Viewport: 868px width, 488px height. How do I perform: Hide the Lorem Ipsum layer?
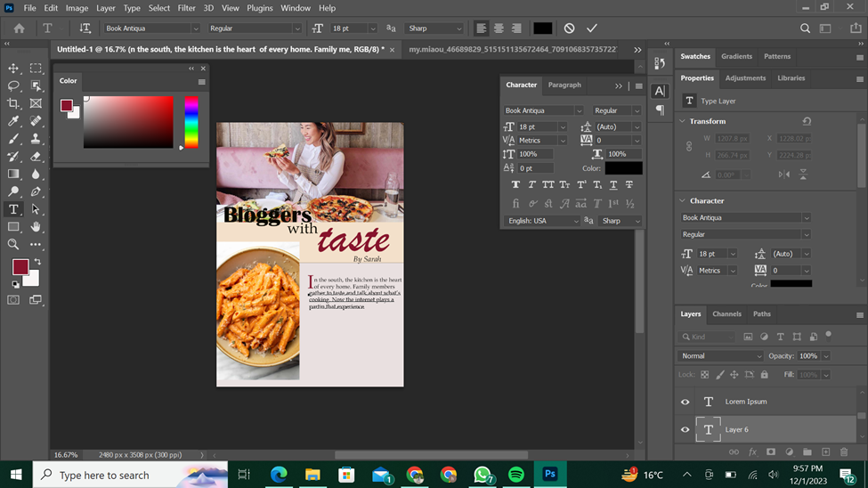685,402
